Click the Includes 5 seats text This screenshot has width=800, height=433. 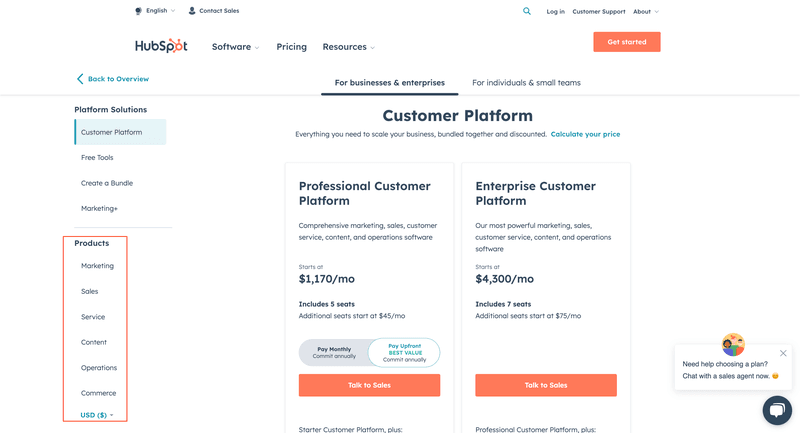tap(327, 304)
